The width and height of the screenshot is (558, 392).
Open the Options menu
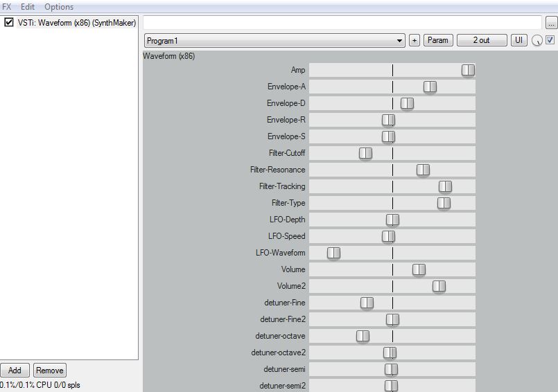59,6
